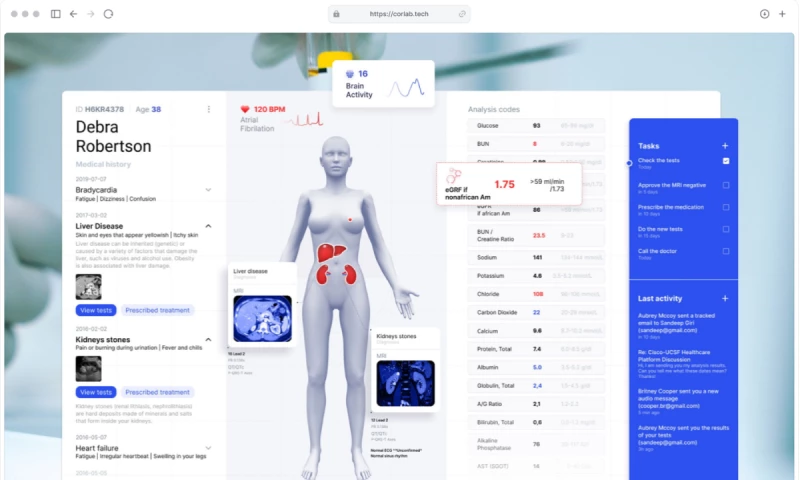This screenshot has height=480, width=800.
Task: Click the 120 BPM heart rate reading
Action: (x=269, y=109)
